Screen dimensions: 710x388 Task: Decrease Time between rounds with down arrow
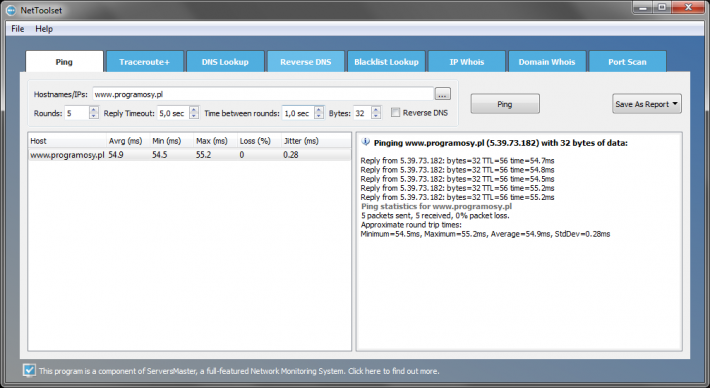coord(319,116)
